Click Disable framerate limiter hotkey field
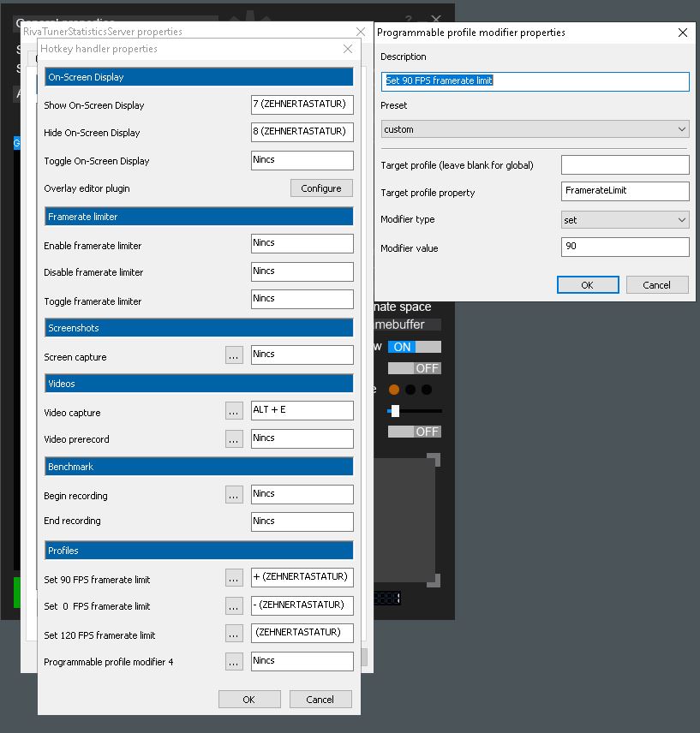 pos(302,271)
